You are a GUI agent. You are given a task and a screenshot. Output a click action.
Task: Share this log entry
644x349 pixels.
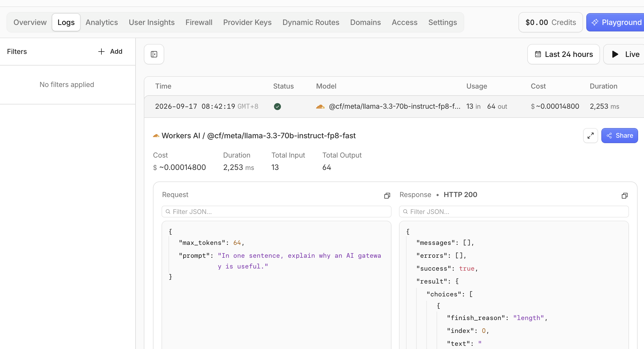click(x=620, y=136)
